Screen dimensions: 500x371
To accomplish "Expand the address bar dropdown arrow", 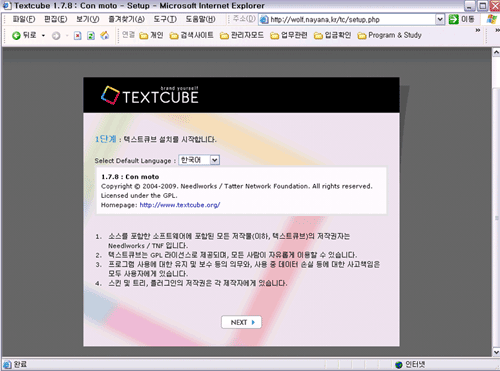I will (440, 20).
